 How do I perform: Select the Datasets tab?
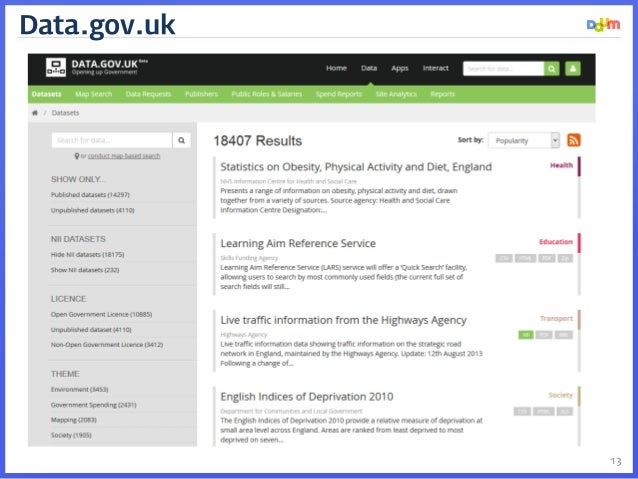coord(46,94)
